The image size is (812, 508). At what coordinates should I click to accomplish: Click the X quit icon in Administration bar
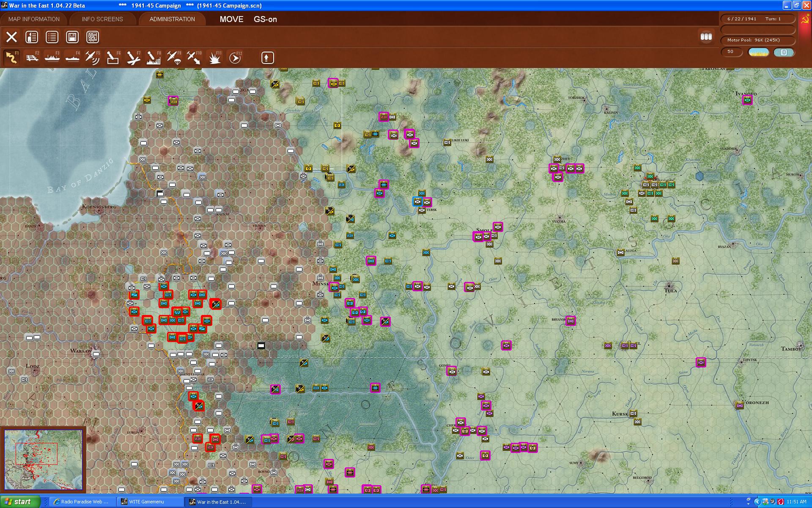coord(11,37)
